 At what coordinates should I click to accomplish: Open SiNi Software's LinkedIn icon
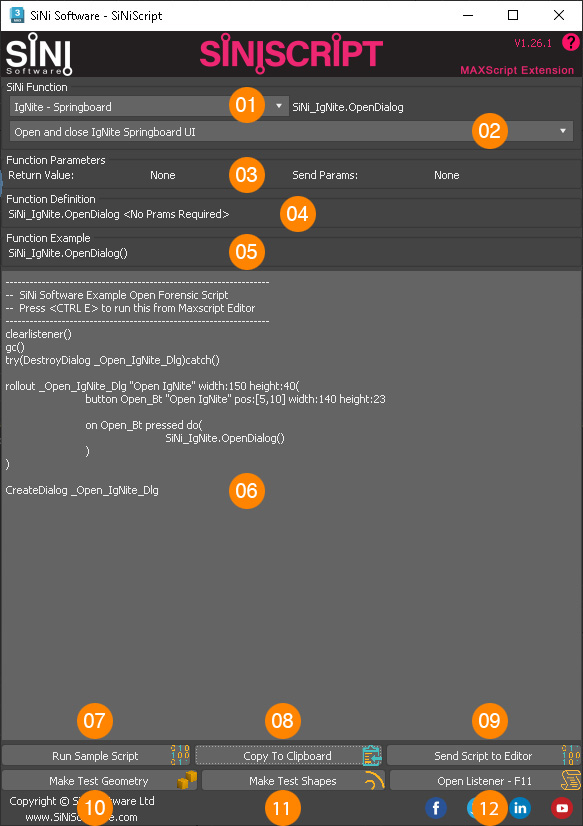click(x=520, y=807)
